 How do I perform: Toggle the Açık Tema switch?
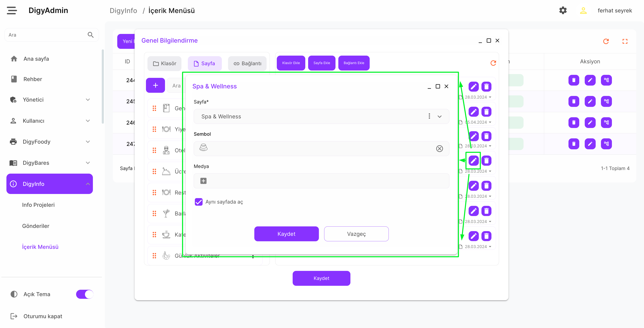[x=85, y=294]
